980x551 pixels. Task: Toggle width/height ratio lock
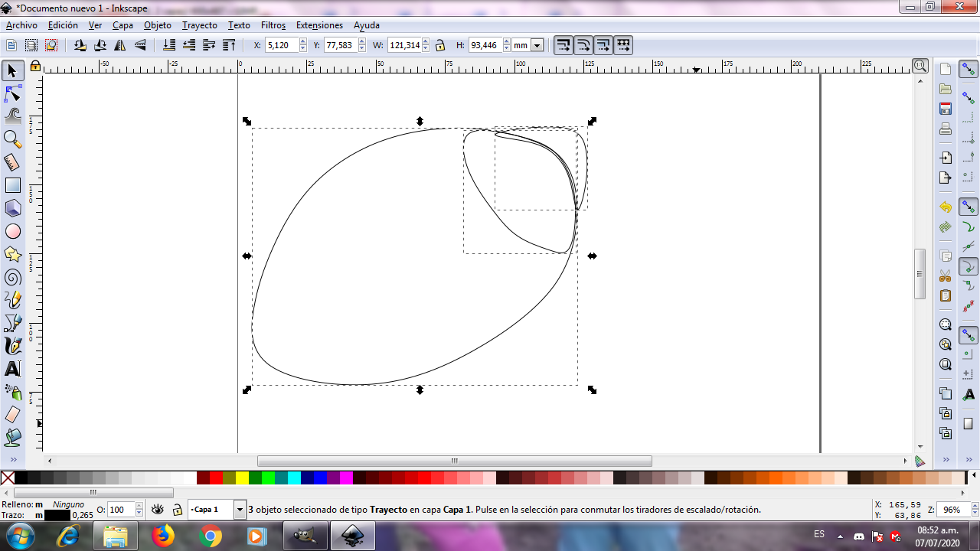[440, 45]
